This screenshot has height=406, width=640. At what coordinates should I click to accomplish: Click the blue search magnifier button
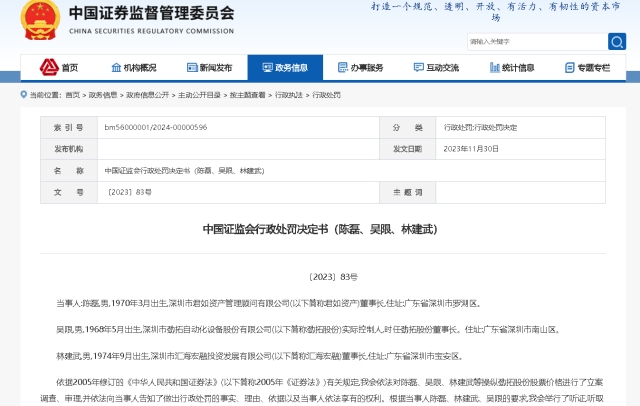[x=617, y=42]
